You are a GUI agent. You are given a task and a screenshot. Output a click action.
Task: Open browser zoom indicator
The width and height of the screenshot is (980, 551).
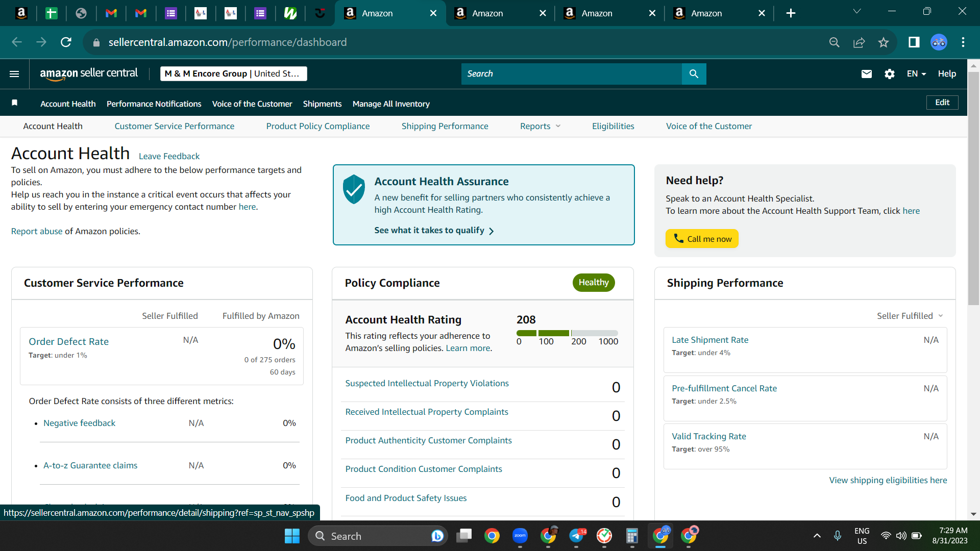[x=835, y=42]
